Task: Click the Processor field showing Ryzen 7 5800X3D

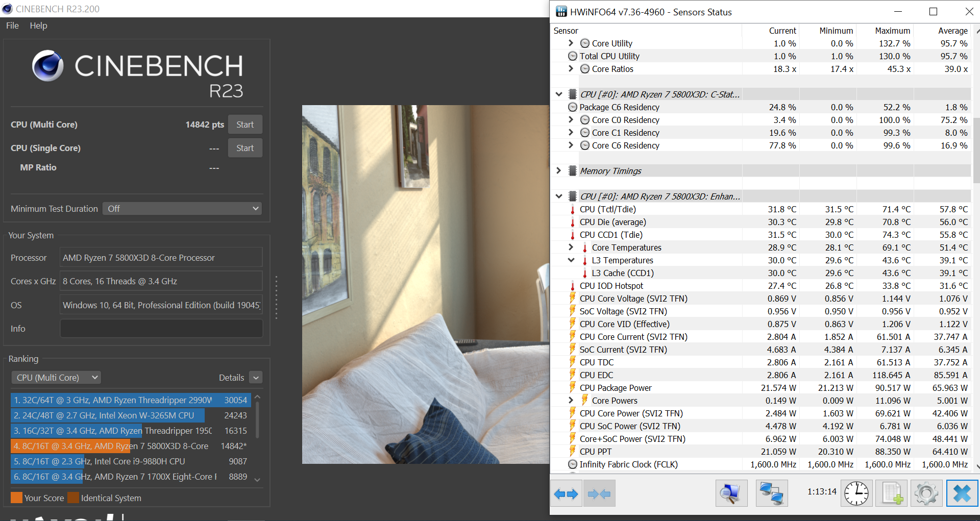Action: pyautogui.click(x=161, y=258)
